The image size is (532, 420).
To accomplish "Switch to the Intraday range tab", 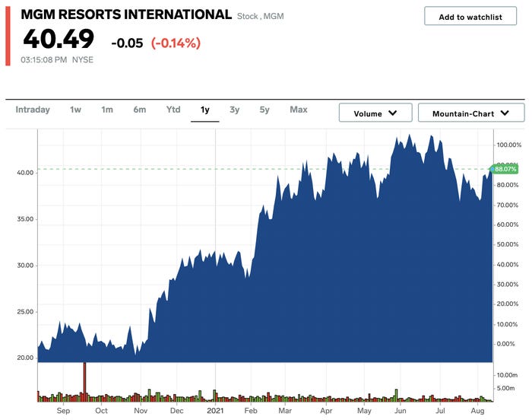I will (x=33, y=110).
